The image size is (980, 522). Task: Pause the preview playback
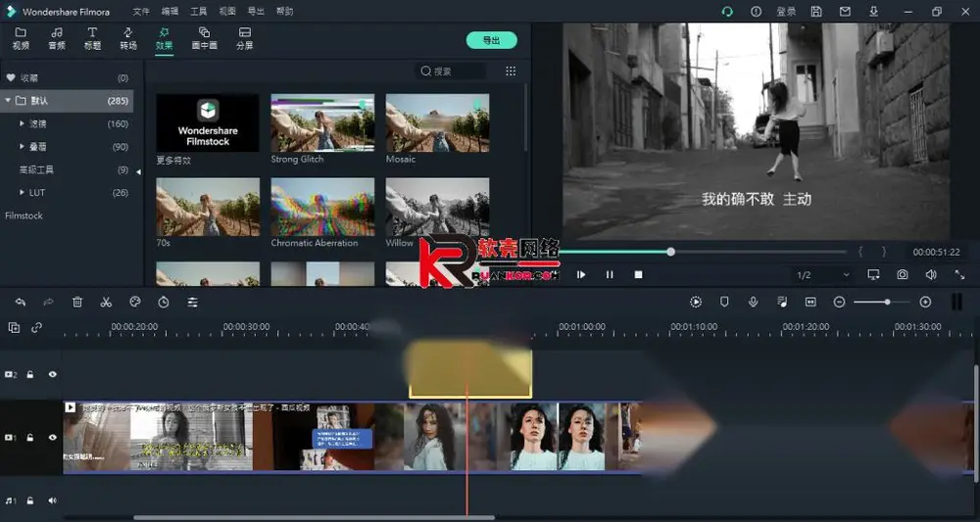click(x=610, y=275)
